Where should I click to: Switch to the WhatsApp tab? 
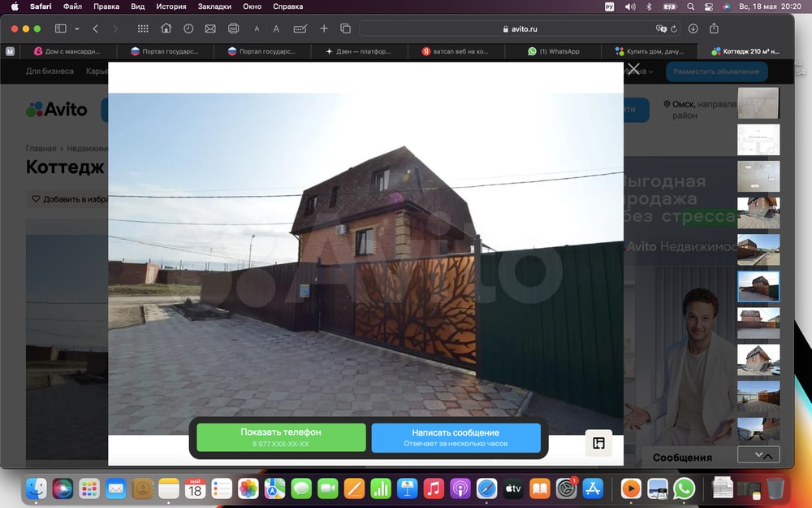pyautogui.click(x=559, y=51)
